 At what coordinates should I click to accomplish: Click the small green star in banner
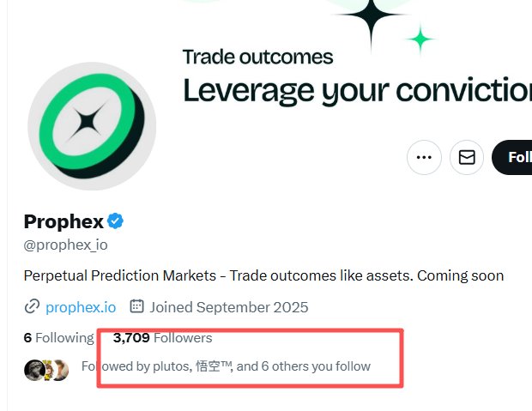[420, 38]
